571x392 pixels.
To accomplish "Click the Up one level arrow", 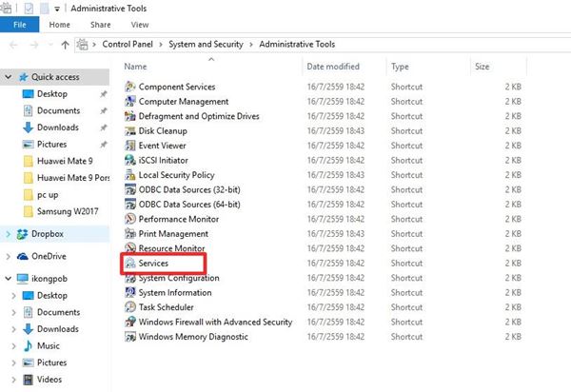I will click(x=65, y=45).
